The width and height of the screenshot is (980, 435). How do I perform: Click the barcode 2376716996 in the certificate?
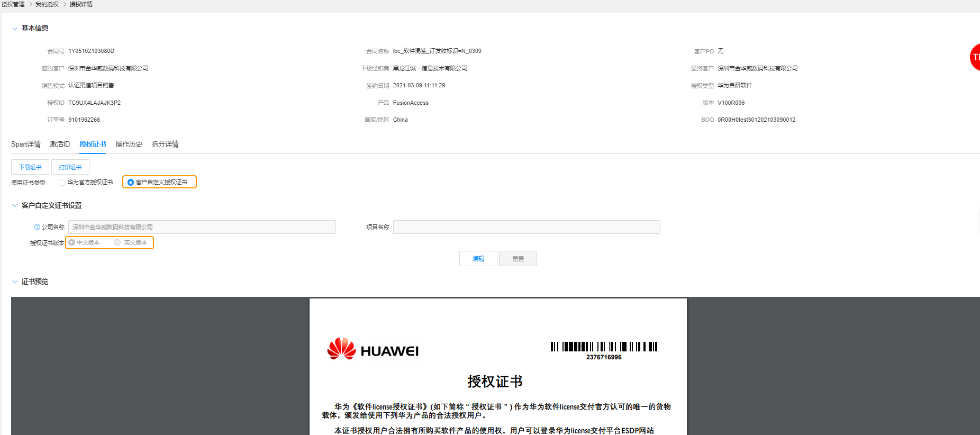pos(604,351)
